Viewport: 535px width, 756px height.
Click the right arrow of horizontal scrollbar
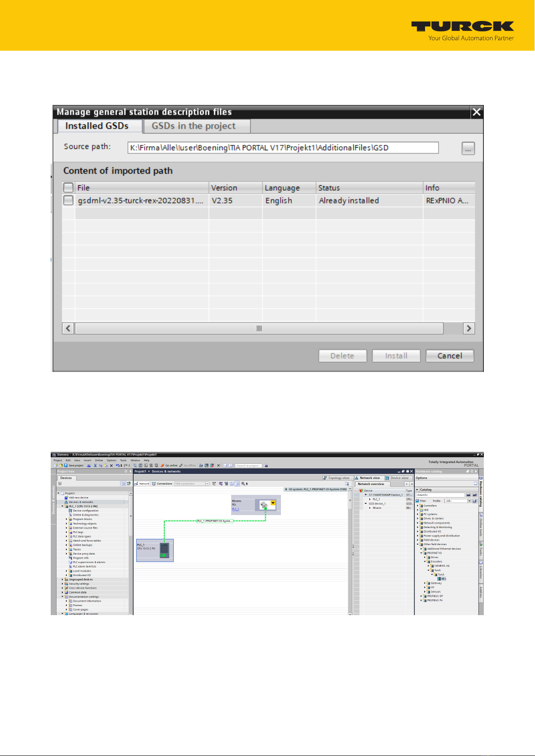[x=469, y=328]
